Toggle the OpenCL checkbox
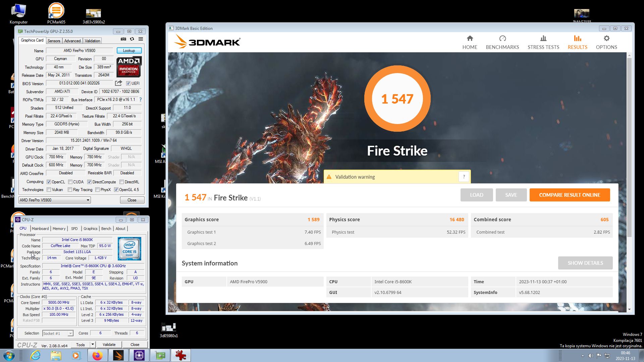The width and height of the screenshot is (644, 362). click(x=49, y=182)
